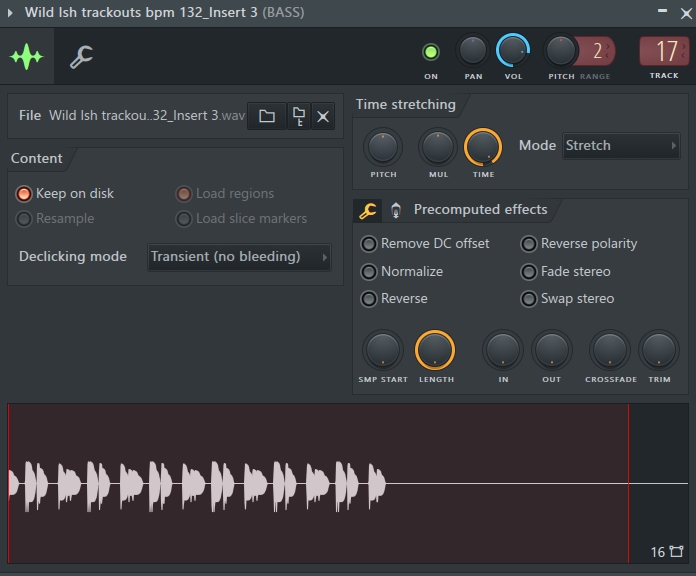Click the TRIM knob
696x576 pixels.
pyautogui.click(x=659, y=350)
